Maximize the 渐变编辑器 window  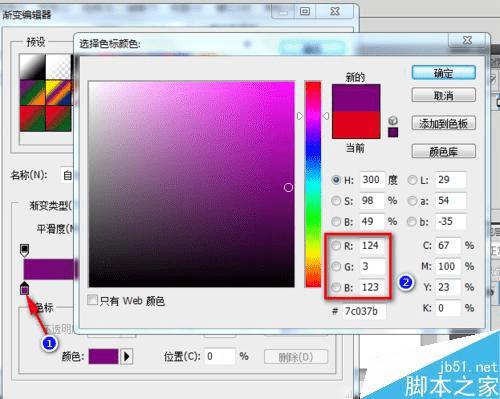pyautogui.click(x=305, y=12)
